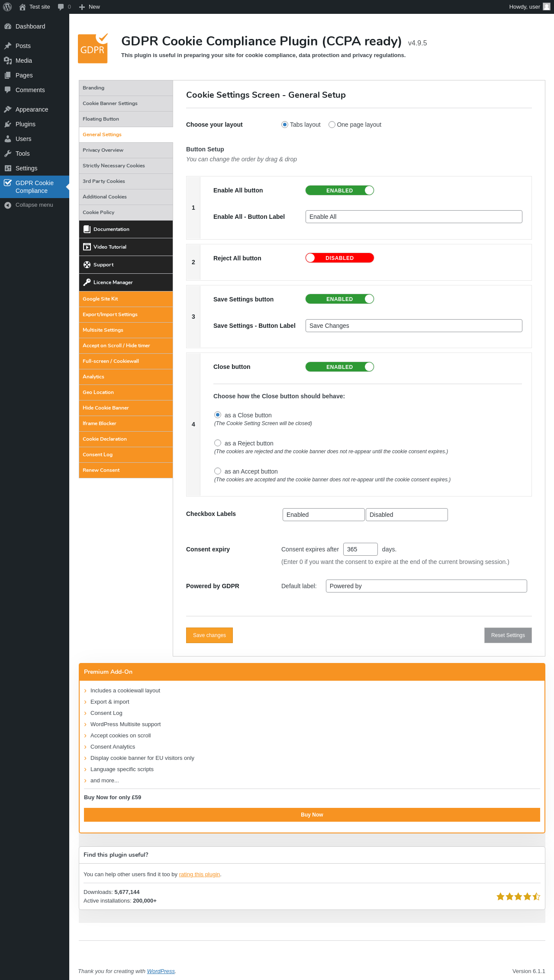Switch to the 3rd Party Cookies tab
Viewport: 554px width, 980px height.
pos(126,181)
